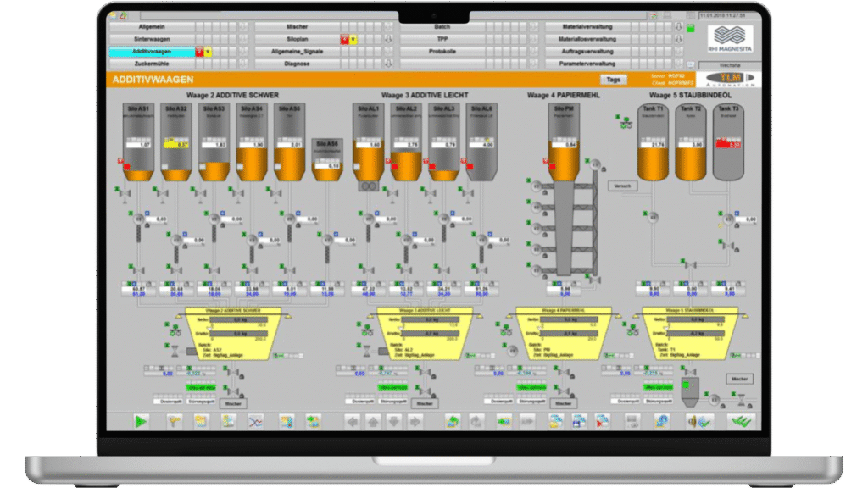This screenshot has width=868, height=488.
Task: Click the red level value on Tank T3
Action: 728,144
